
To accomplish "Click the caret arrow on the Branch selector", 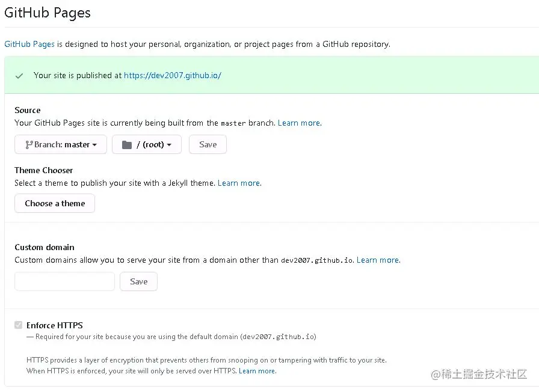I will point(95,144).
